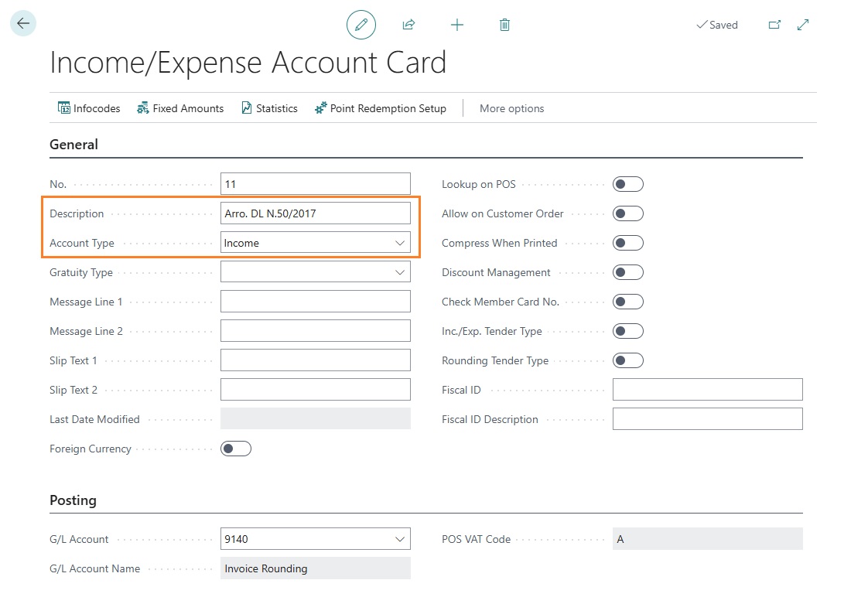868x604 pixels.
Task: Toggle Allow on Customer Order
Action: coord(627,213)
